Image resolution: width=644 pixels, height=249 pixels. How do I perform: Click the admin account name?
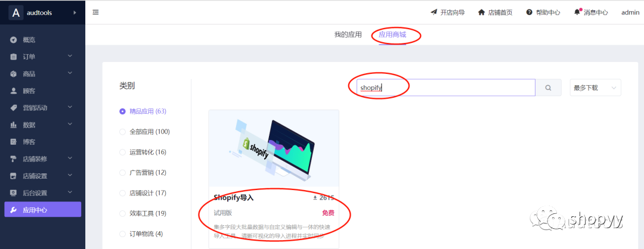tap(630, 13)
